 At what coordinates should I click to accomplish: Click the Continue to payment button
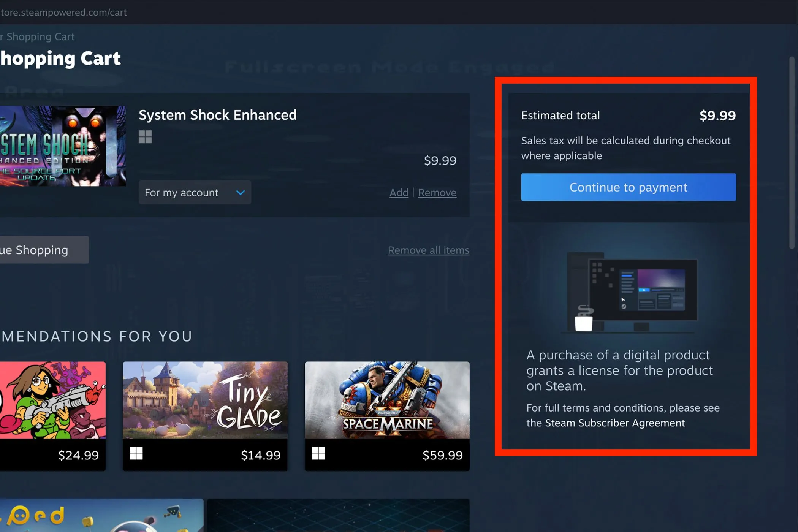coord(628,187)
